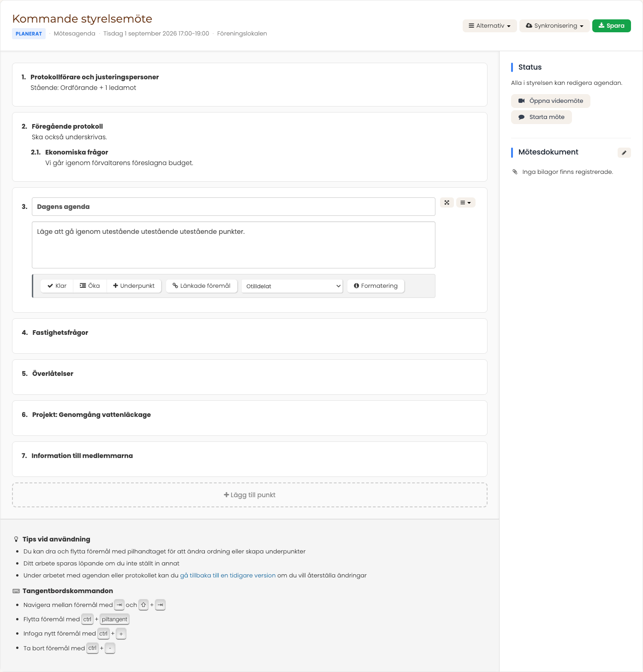Image resolution: width=643 pixels, height=672 pixels.
Task: Start the meeting with Starta möte
Action: (x=541, y=117)
